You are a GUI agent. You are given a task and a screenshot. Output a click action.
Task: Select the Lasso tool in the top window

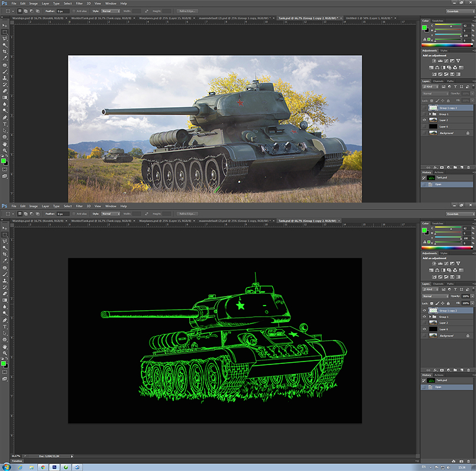click(5, 38)
